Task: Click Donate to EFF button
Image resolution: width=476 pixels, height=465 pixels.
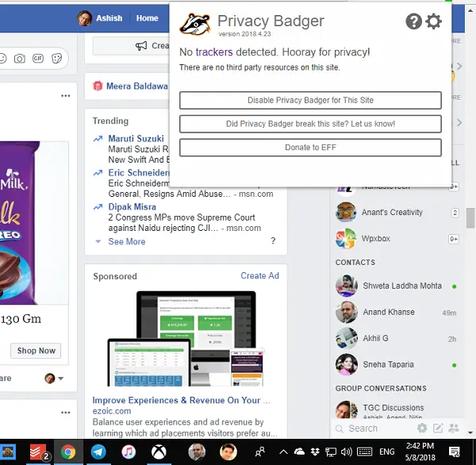Action: (x=310, y=148)
